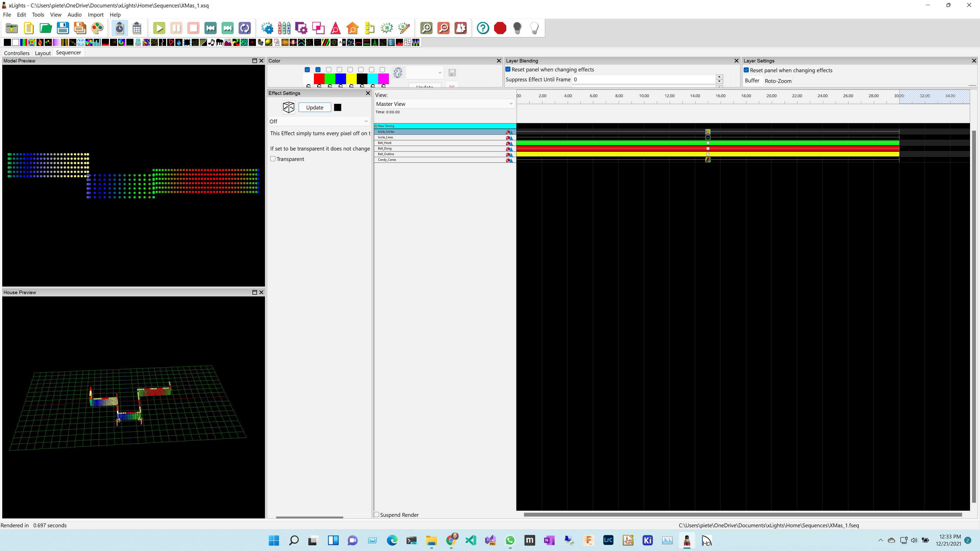Click the Replay loop icon
980x551 pixels.
pyautogui.click(x=245, y=28)
